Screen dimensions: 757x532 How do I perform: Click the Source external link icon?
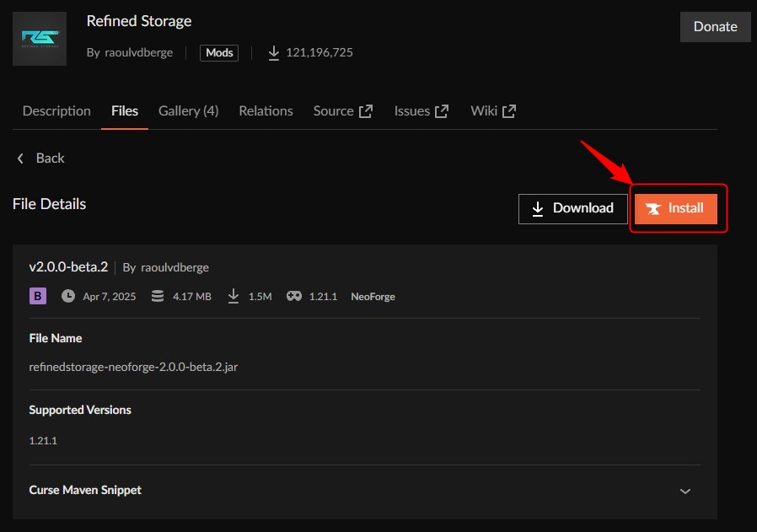tap(366, 111)
